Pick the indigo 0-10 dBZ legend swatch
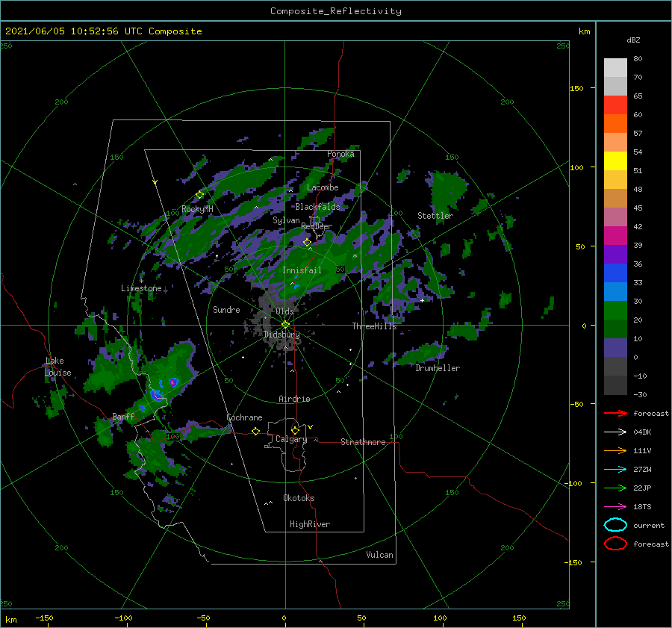The height and width of the screenshot is (628, 672). point(615,348)
